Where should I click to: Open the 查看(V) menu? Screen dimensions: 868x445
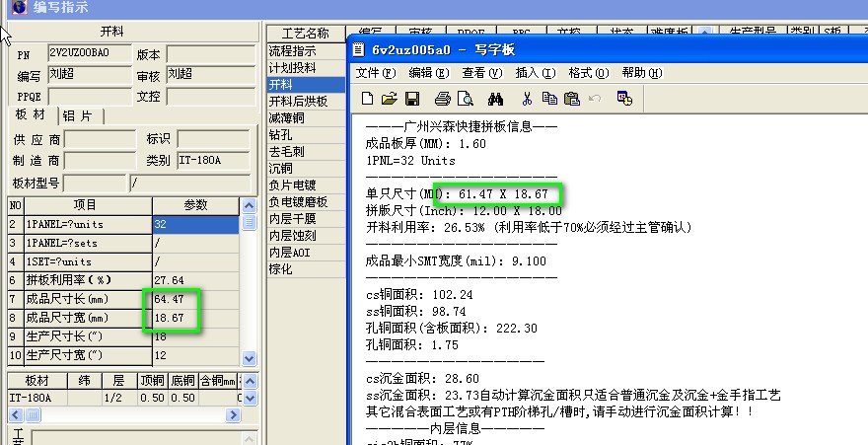coord(482,73)
